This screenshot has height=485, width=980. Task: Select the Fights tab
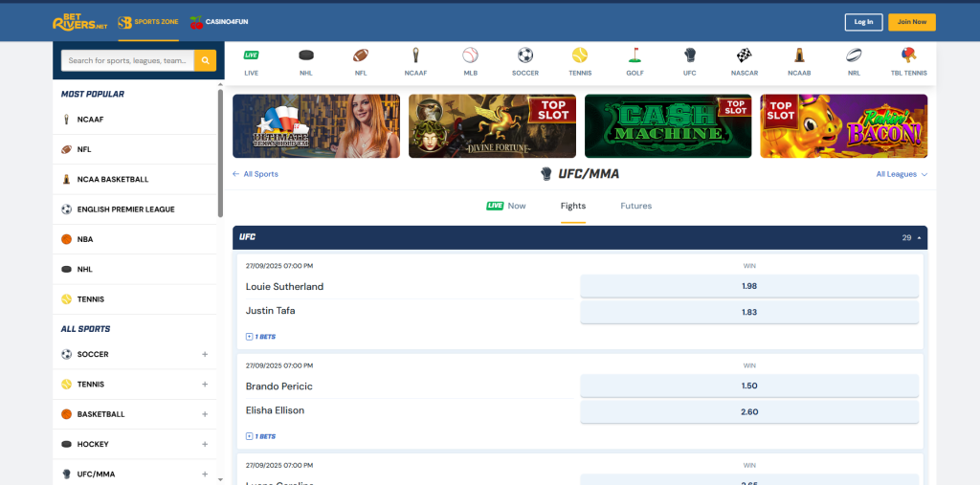pyautogui.click(x=573, y=206)
